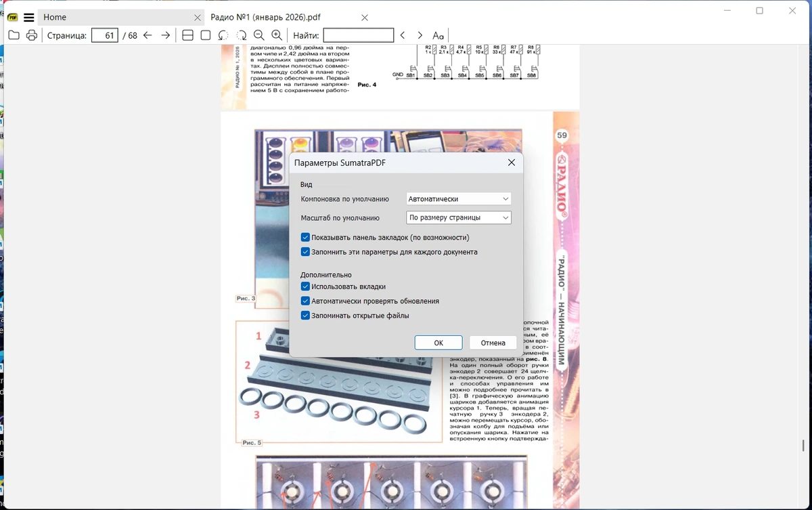This screenshot has width=812, height=510.
Task: Switch to continuous layout view icon
Action: click(x=188, y=35)
